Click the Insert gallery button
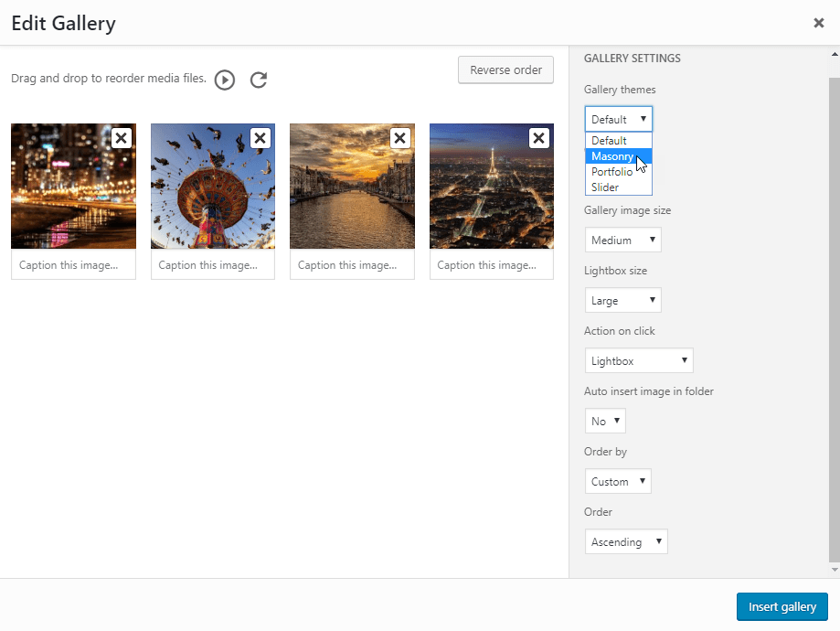Image resolution: width=840 pixels, height=631 pixels. click(x=782, y=607)
